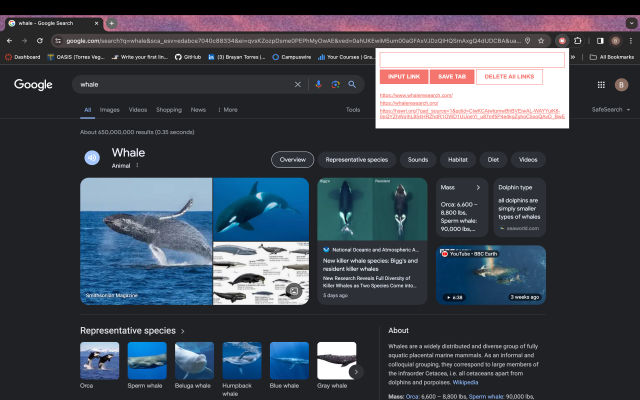640x400 pixels.
Task: Select the All results tab
Action: 87,109
